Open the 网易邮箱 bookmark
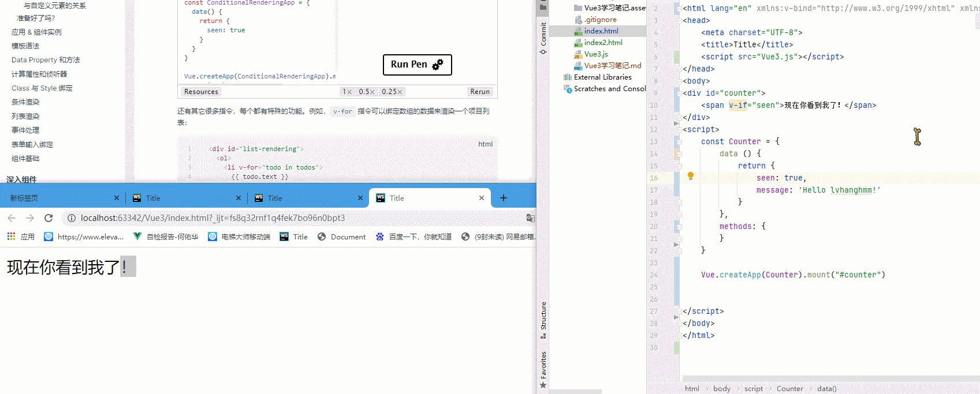This screenshot has width=980, height=394. tap(498, 237)
